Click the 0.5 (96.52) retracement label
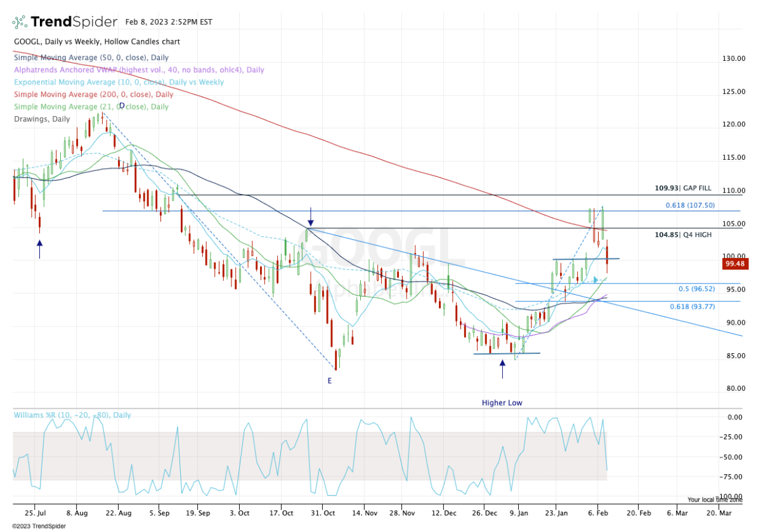This screenshot has height=532, width=761. [x=696, y=289]
